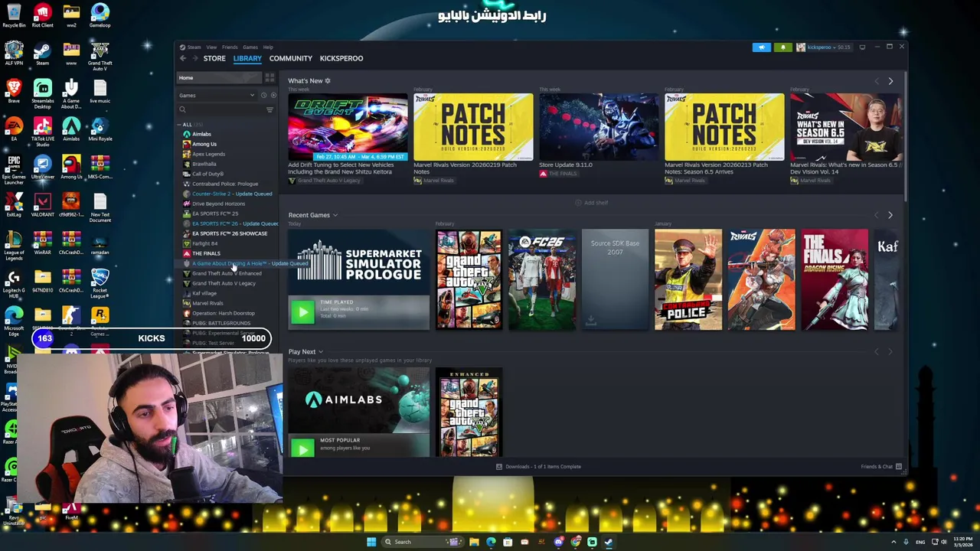Image resolution: width=980 pixels, height=551 pixels.
Task: Go to COMMUNITY tab
Action: tap(290, 58)
